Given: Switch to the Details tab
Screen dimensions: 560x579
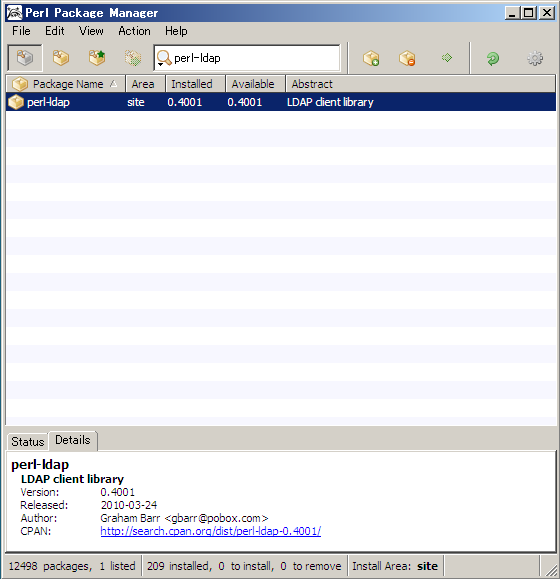Looking at the screenshot, I should tap(73, 440).
